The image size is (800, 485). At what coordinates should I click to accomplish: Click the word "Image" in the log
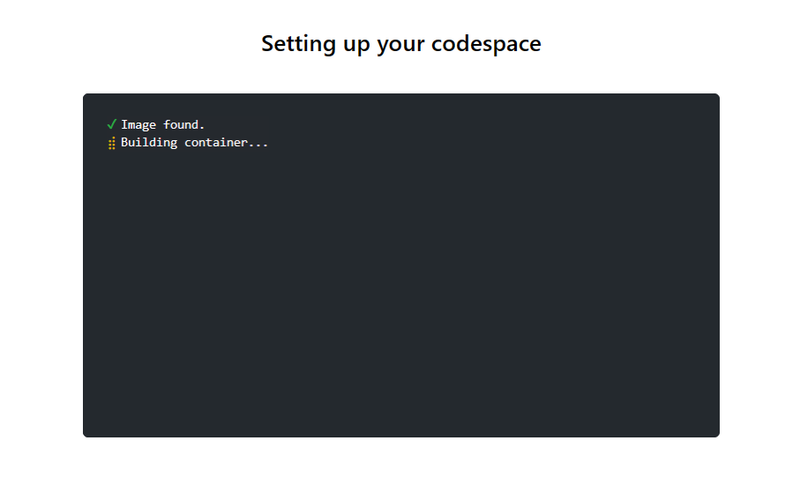(138, 125)
